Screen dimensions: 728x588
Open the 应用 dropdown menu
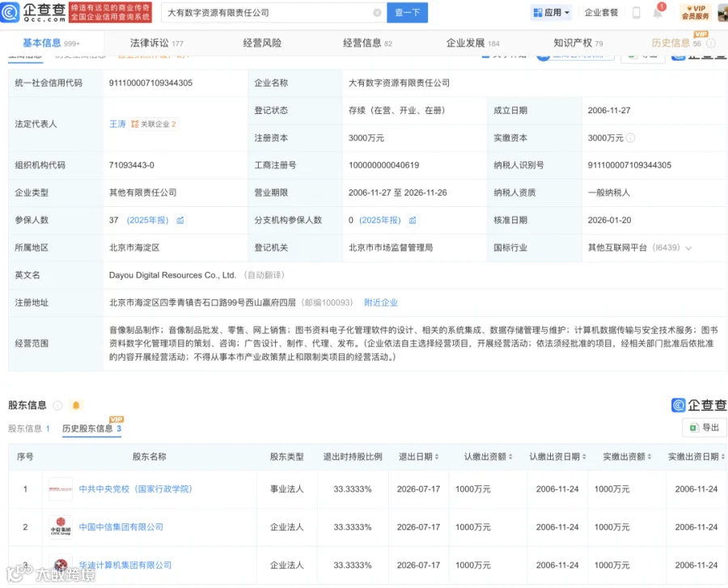click(x=551, y=12)
